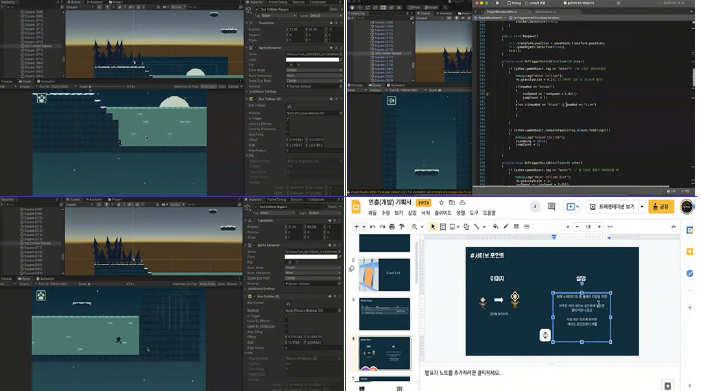Open Google Tasks in the Slides side panel
Viewport: 701px width, 391px height.
(x=690, y=273)
